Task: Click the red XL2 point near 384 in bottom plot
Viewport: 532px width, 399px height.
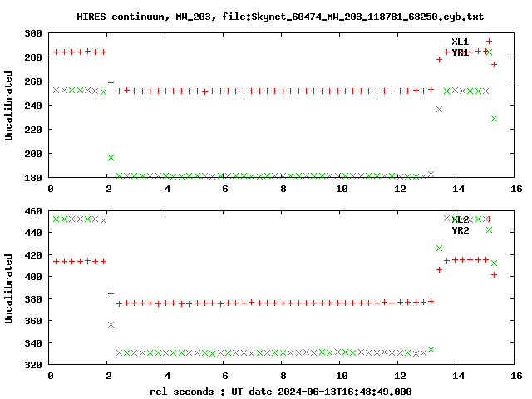Action: (x=111, y=293)
